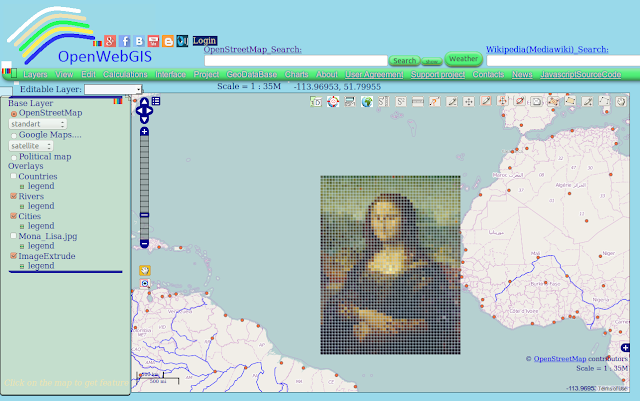This screenshot has height=401, width=640.
Task: Disable the Rivers overlay checkbox
Action: coord(13,196)
